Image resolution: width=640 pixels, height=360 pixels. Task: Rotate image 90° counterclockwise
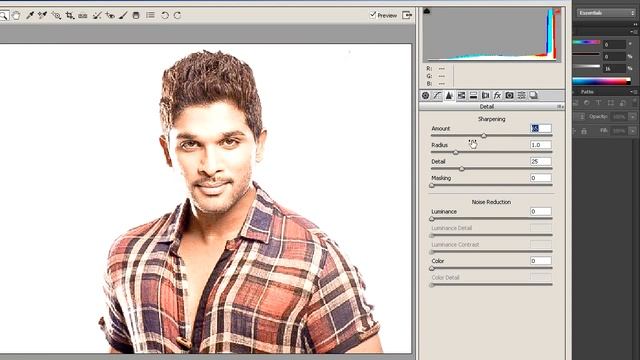tap(164, 16)
